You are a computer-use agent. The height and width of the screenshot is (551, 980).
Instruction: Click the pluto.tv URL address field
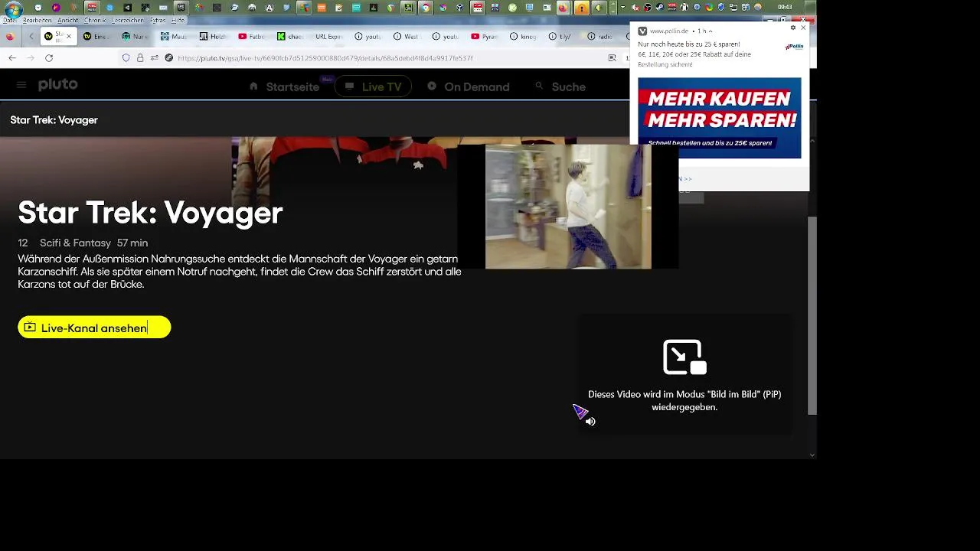(x=325, y=58)
